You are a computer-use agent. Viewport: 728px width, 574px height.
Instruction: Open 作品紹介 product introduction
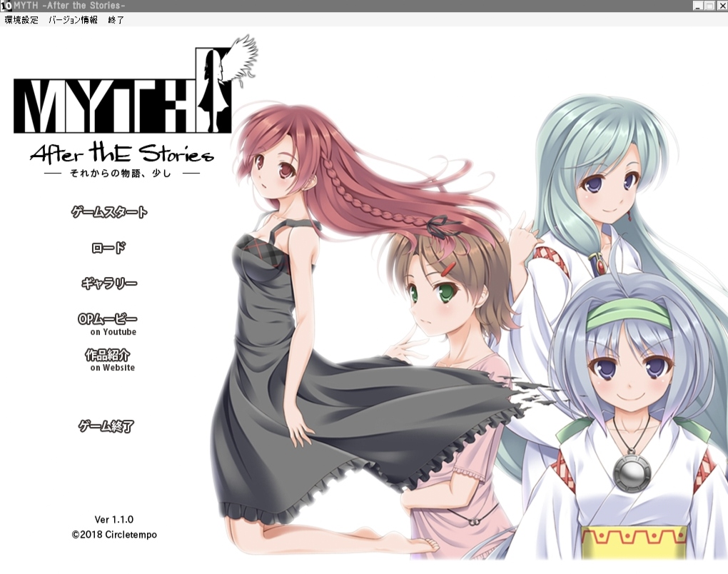click(108, 356)
